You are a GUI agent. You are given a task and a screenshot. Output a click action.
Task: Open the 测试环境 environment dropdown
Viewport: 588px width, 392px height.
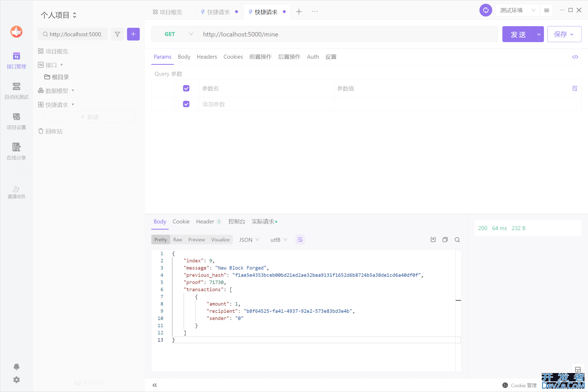coord(517,10)
